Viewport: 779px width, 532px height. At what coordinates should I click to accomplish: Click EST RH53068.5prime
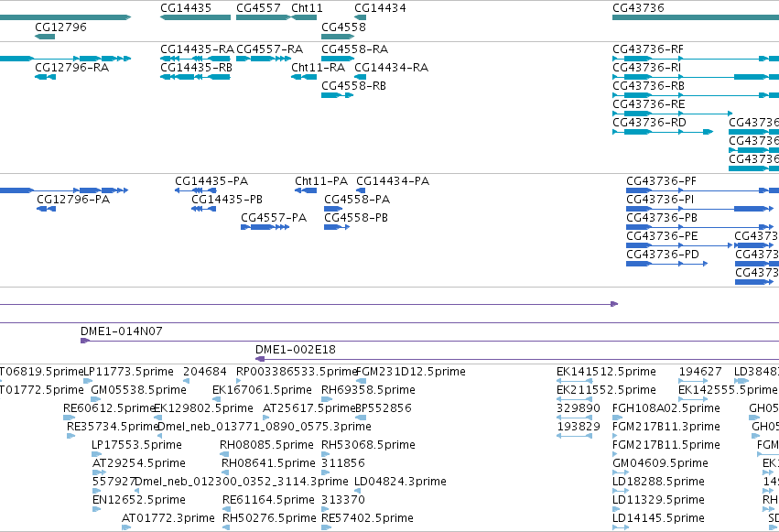tap(326, 455)
